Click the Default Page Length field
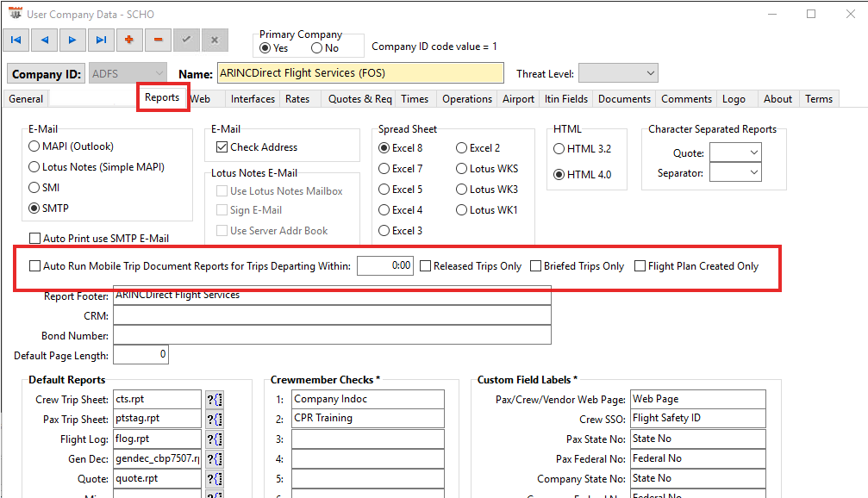 pos(141,355)
